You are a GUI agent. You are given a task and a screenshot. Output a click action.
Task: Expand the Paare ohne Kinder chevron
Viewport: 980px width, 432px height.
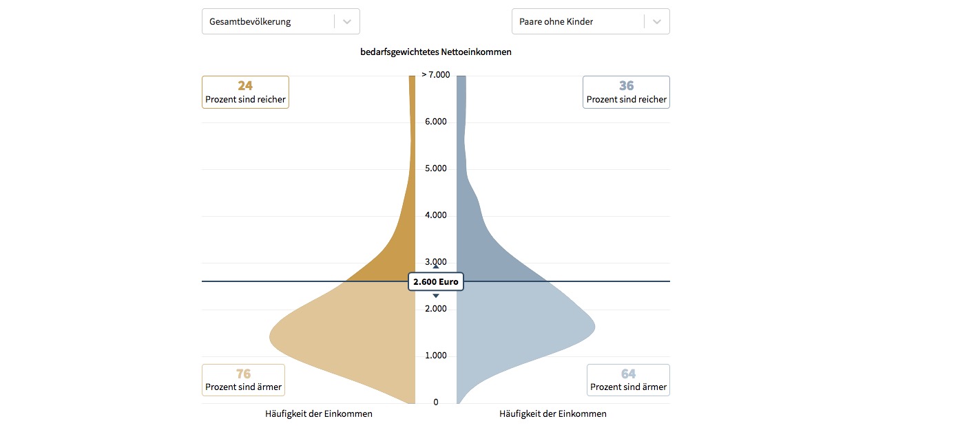click(x=657, y=21)
